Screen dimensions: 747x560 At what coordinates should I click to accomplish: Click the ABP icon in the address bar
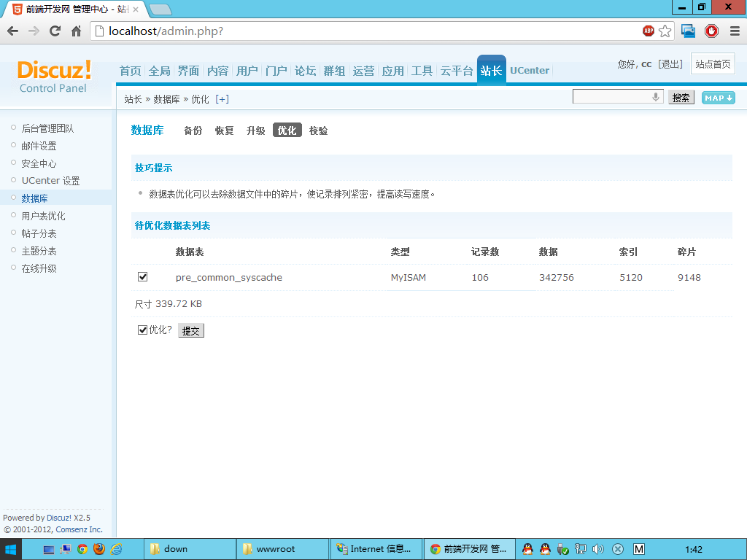[x=649, y=31]
